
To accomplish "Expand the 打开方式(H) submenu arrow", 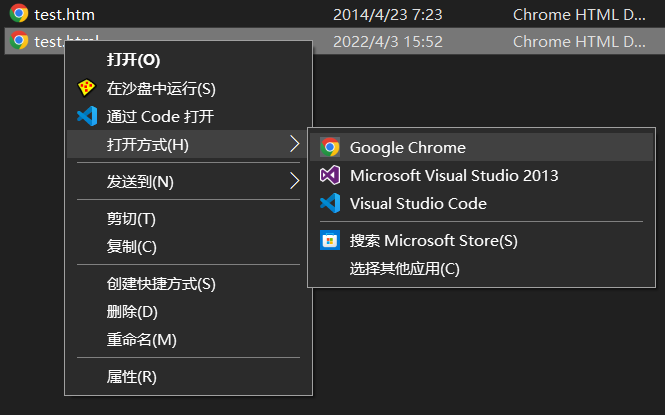I will [x=294, y=145].
